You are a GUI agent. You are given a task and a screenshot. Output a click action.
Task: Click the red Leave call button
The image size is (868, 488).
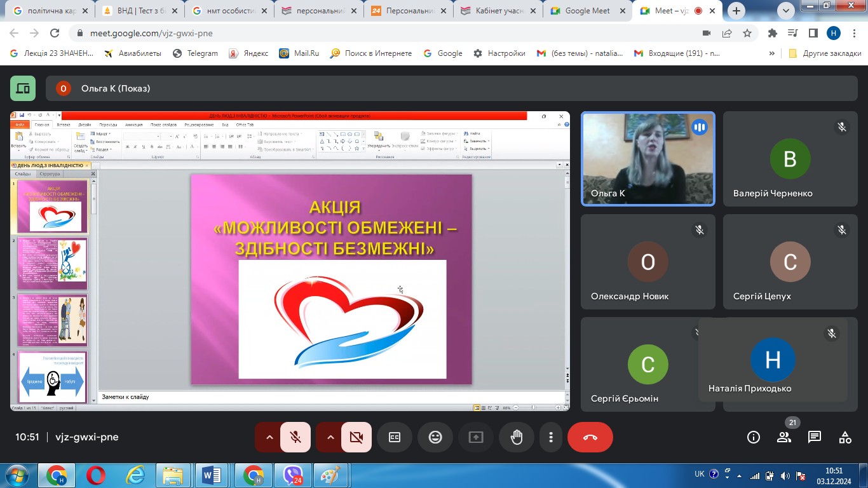(590, 437)
